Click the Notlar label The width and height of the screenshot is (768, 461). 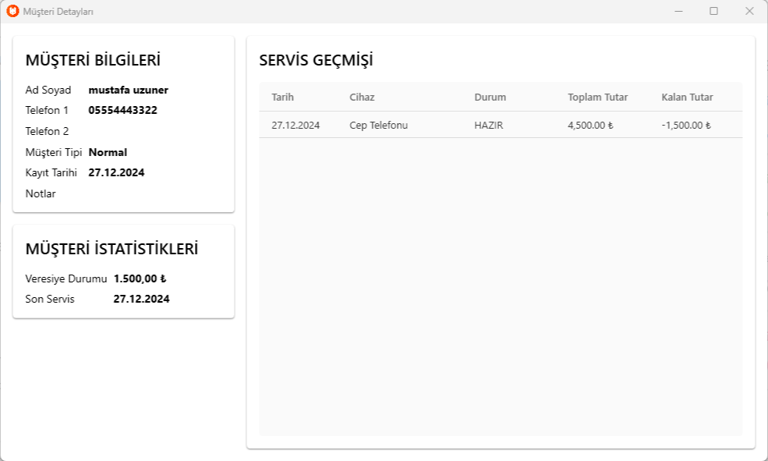(41, 194)
